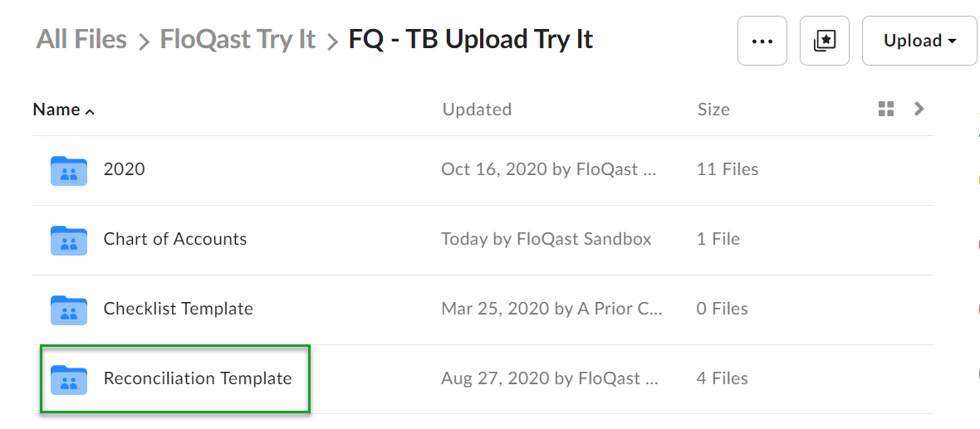The width and height of the screenshot is (980, 429).
Task: Click FQ - TB Upload Try It breadcrumb
Action: click(x=471, y=39)
